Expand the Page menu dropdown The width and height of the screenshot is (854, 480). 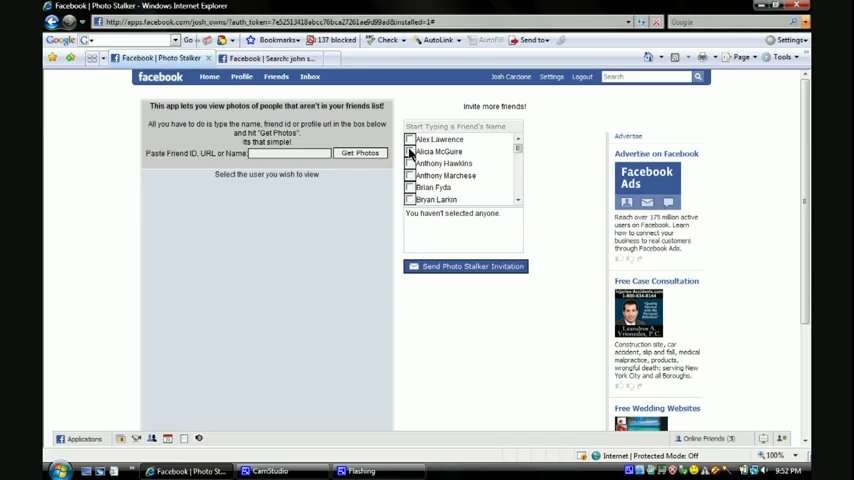point(755,57)
